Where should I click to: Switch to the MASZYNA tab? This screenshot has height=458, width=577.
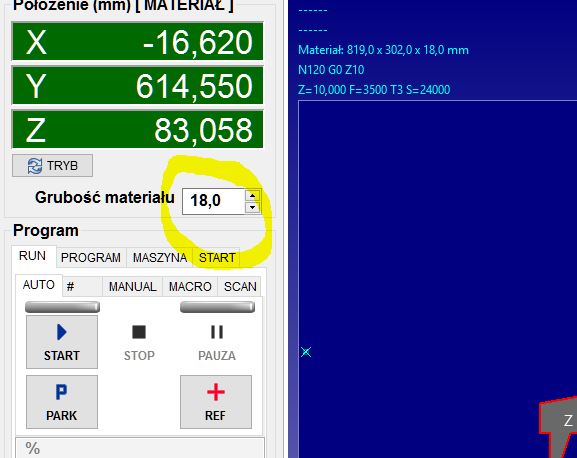(x=160, y=257)
